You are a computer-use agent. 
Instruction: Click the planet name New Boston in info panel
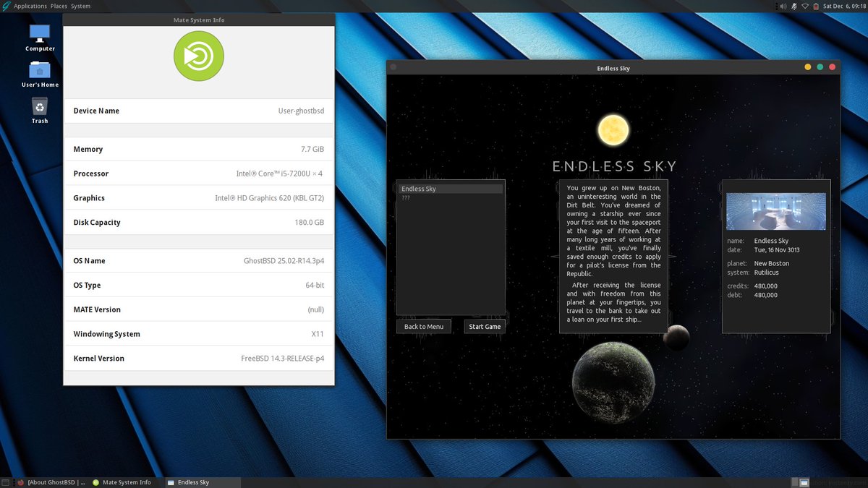[x=772, y=264]
